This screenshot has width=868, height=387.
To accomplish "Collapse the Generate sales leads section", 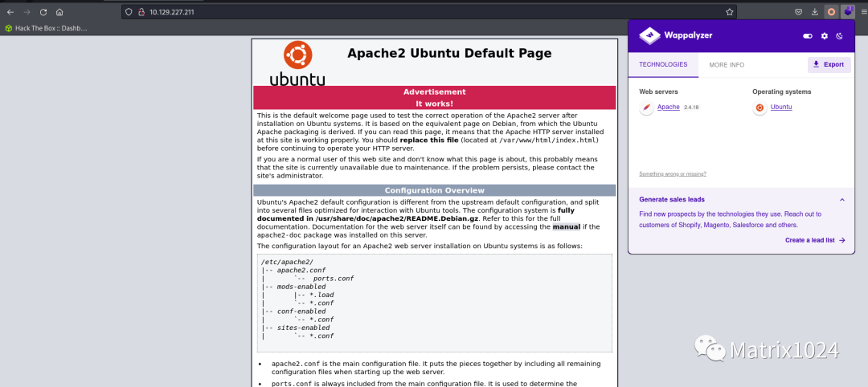I will click(x=842, y=200).
